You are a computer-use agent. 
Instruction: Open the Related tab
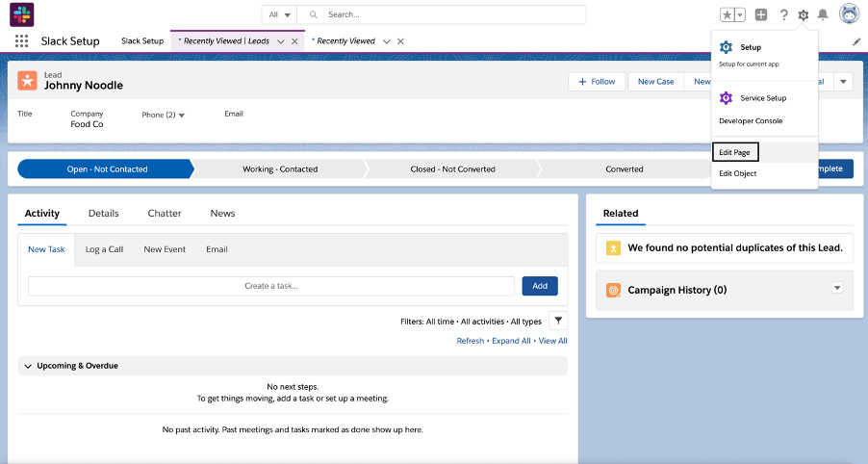621,213
